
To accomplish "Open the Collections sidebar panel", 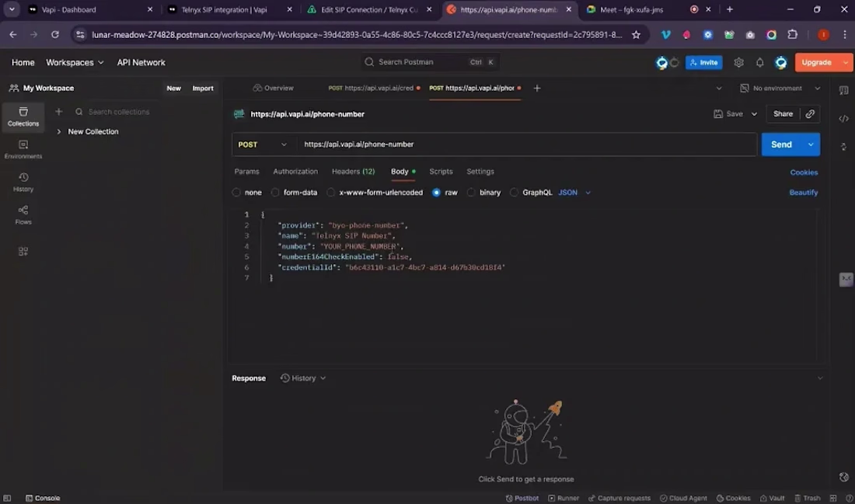I will (23, 116).
